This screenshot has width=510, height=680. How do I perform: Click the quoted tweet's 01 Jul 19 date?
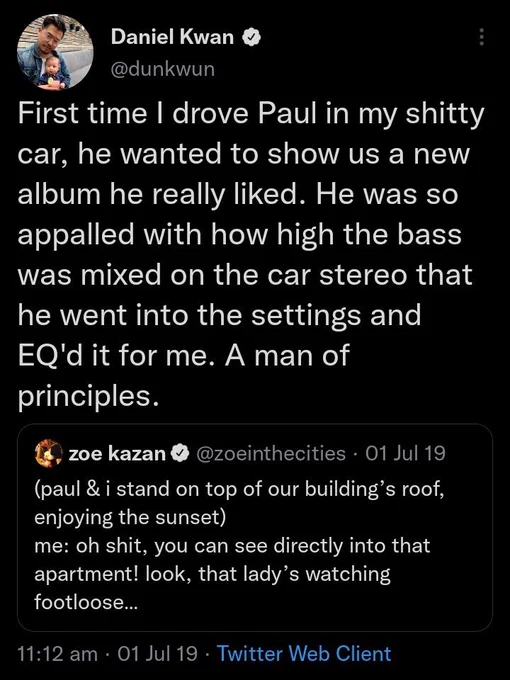(x=405, y=453)
